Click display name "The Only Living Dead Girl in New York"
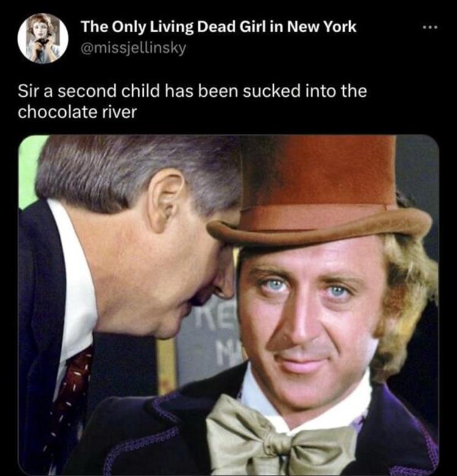This screenshot has width=457, height=476. coord(218,27)
